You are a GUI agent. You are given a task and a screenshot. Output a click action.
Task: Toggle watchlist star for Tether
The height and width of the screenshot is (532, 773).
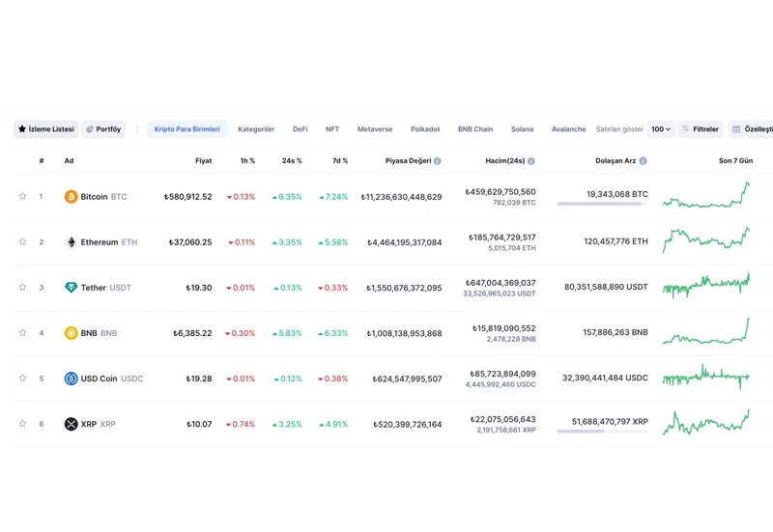pos(22,288)
